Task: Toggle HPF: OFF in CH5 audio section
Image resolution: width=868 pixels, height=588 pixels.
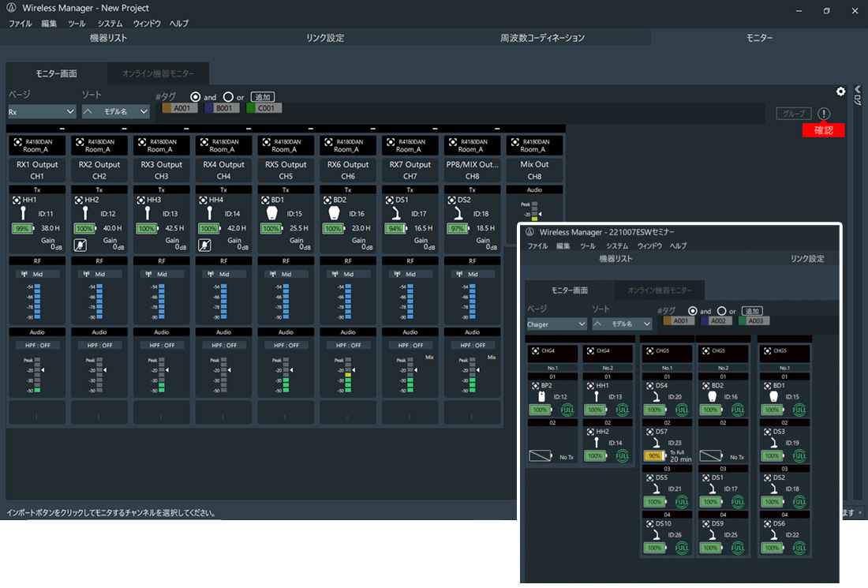Action: click(286, 345)
